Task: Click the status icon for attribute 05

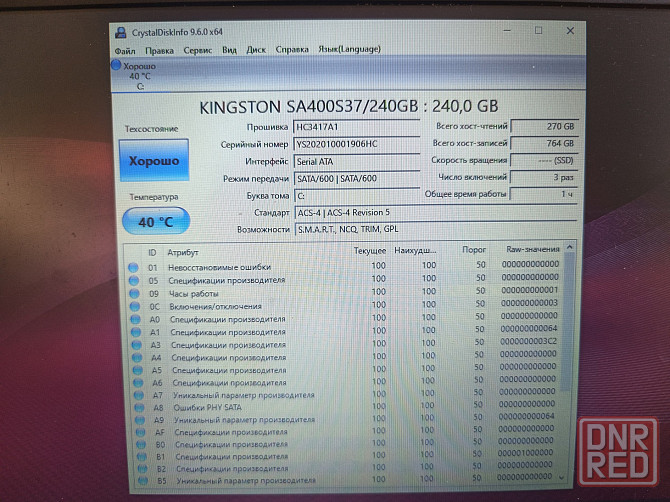Action: click(x=134, y=281)
